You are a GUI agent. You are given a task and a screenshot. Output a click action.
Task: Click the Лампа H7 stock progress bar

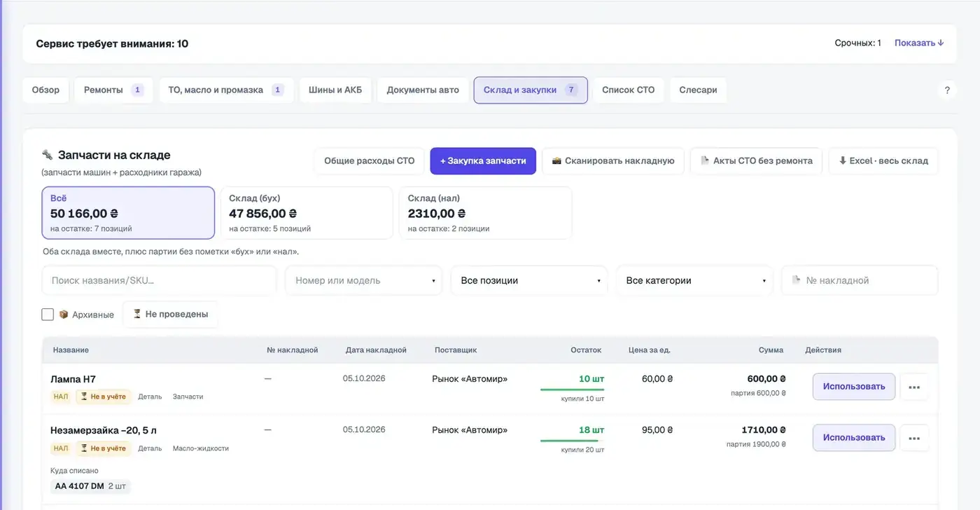572,390
